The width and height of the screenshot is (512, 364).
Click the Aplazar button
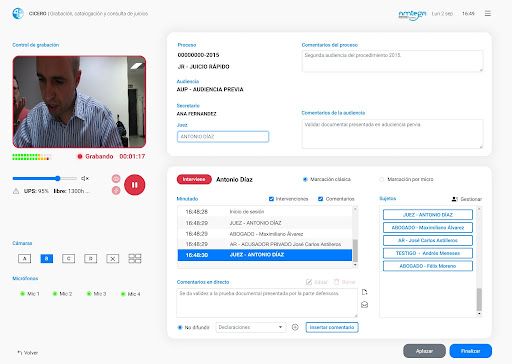(424, 351)
